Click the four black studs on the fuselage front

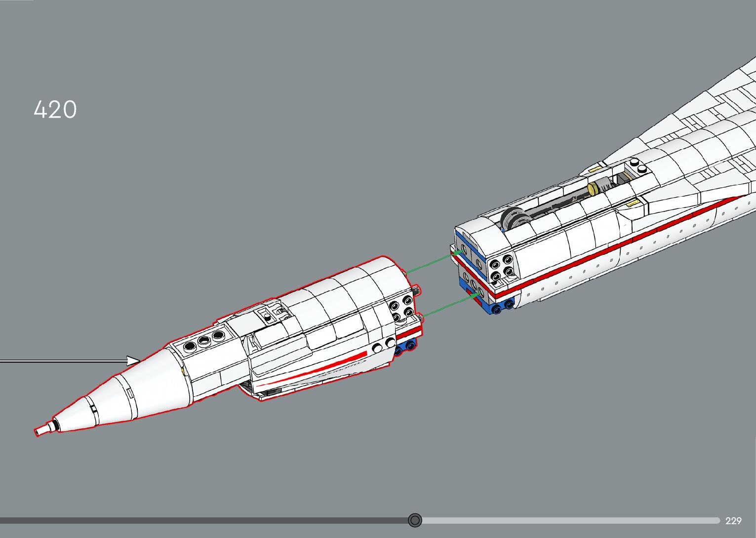[x=500, y=267]
